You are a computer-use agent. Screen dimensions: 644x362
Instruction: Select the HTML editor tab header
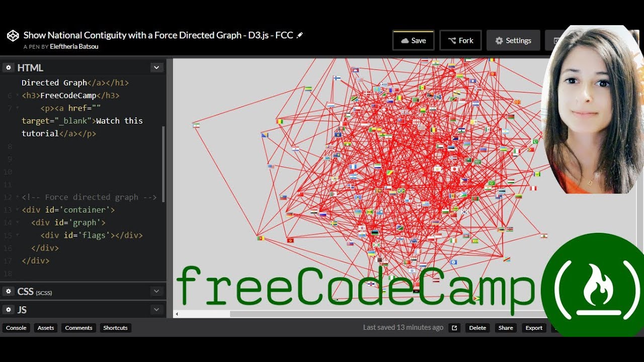click(30, 67)
